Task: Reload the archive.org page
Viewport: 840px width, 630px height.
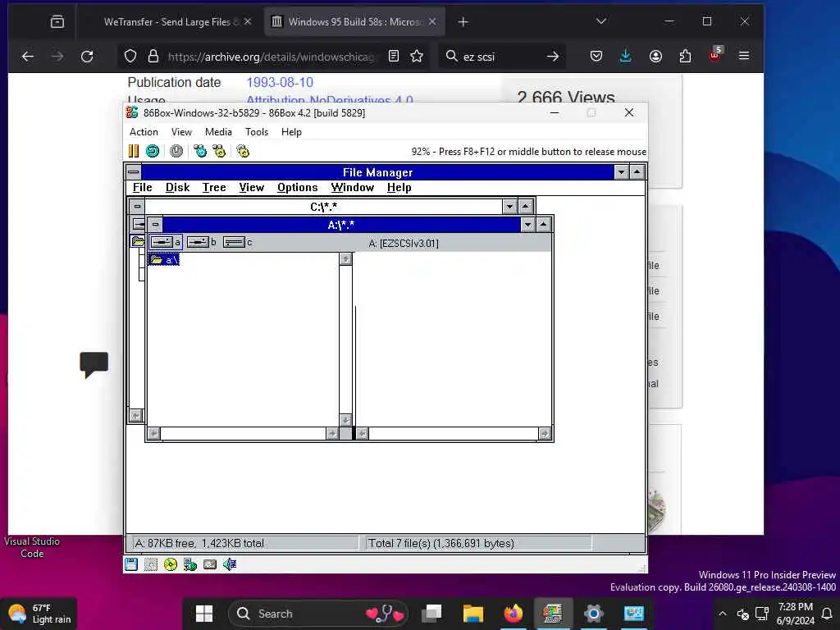Action: coord(87,57)
